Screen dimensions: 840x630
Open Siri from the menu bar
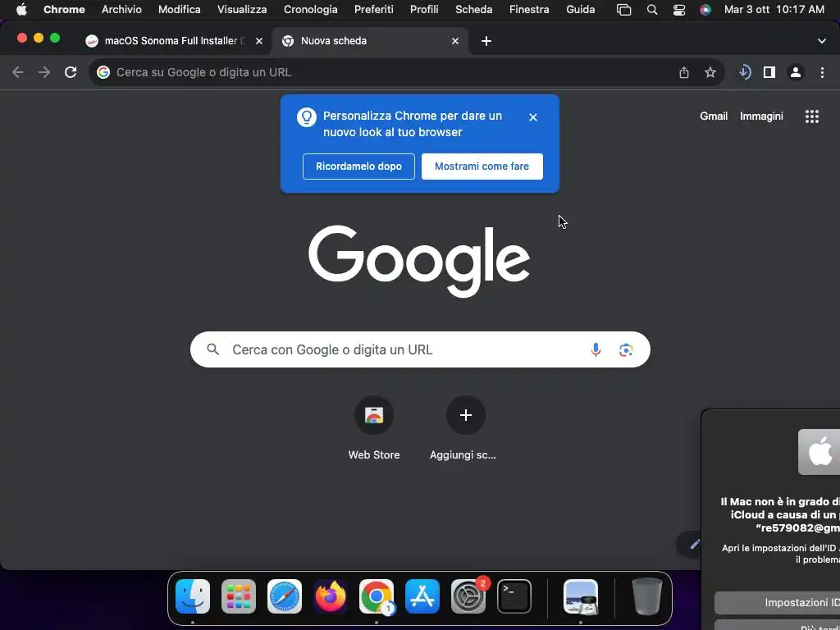[705, 10]
